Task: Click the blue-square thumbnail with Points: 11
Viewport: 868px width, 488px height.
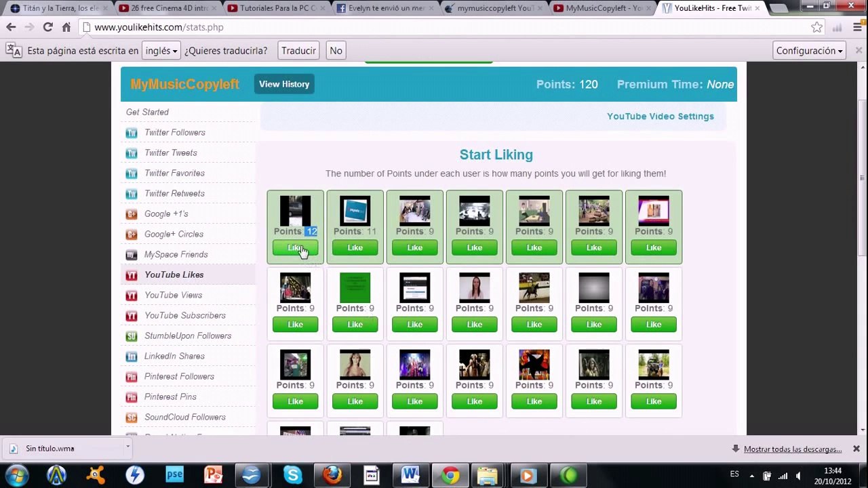Action: coord(355,211)
